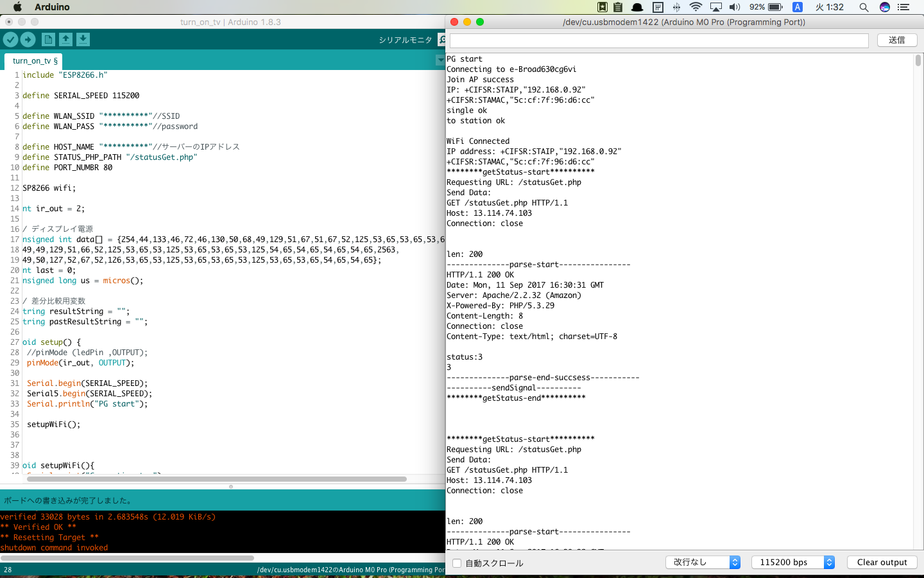Click the code editor horizontal scrollbar
This screenshot has height=578, width=924.
tap(217, 479)
